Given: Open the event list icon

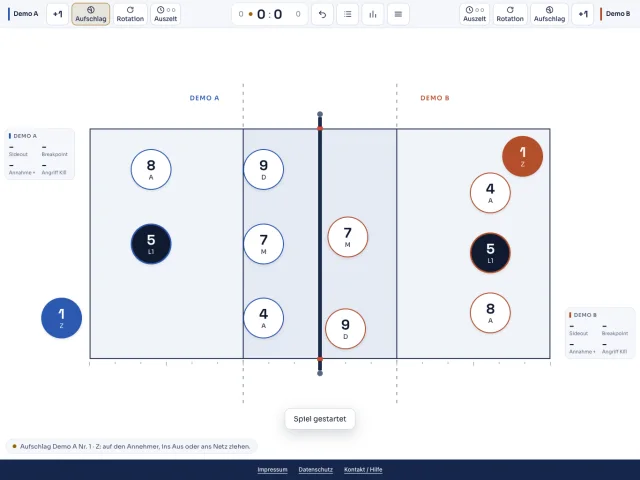Looking at the screenshot, I should (x=348, y=14).
